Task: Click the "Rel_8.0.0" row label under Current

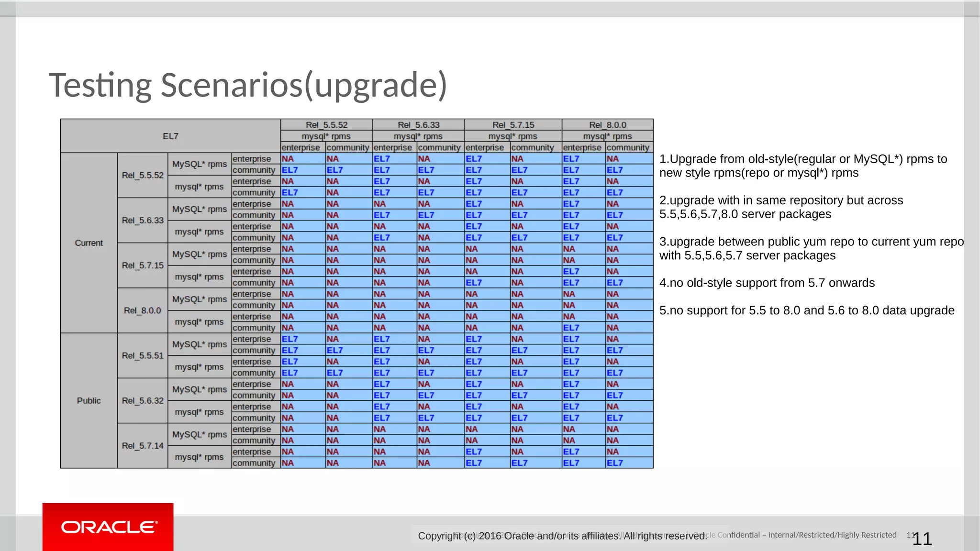Action: 143,310
